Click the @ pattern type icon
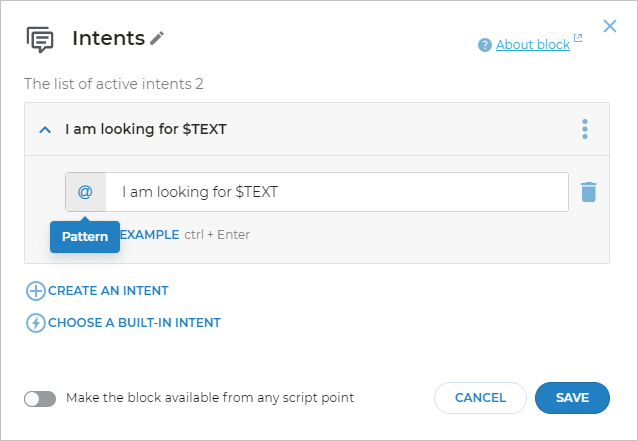Image resolution: width=638 pixels, height=441 pixels. pyautogui.click(x=85, y=192)
